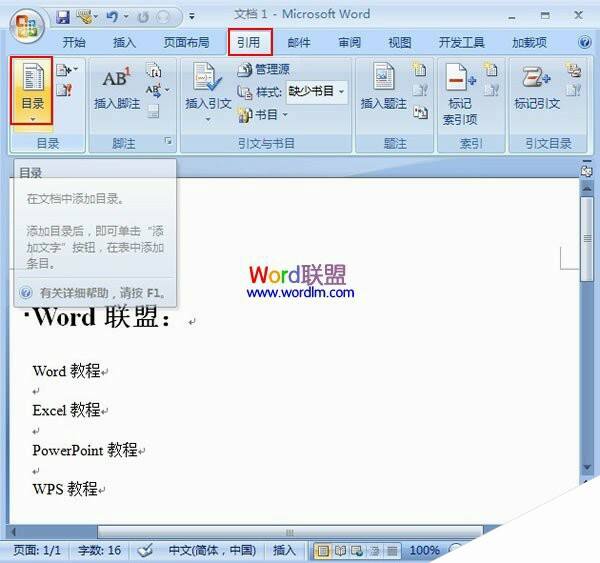Open the 开始 tab
Screen dimensions: 600x563
74,42
